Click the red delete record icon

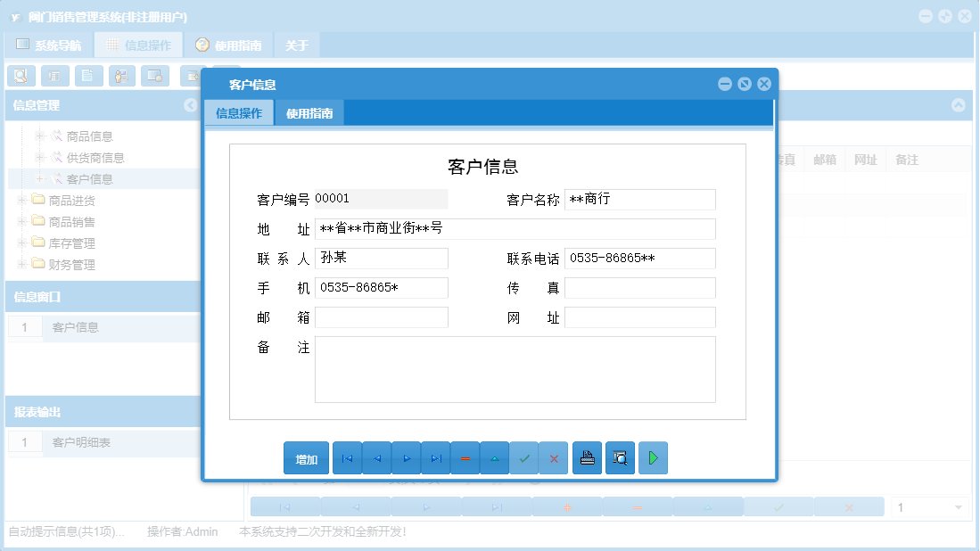465,457
